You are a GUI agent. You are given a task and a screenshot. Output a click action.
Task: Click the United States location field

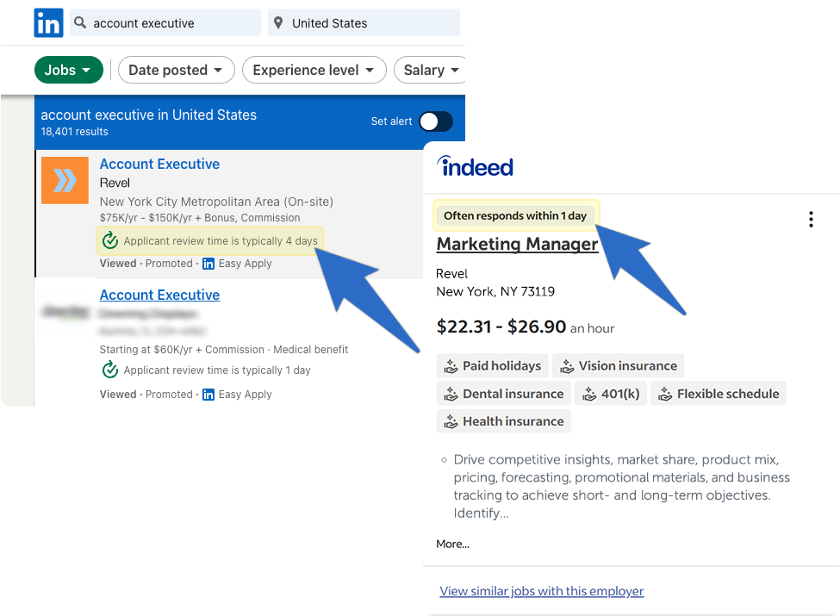364,23
